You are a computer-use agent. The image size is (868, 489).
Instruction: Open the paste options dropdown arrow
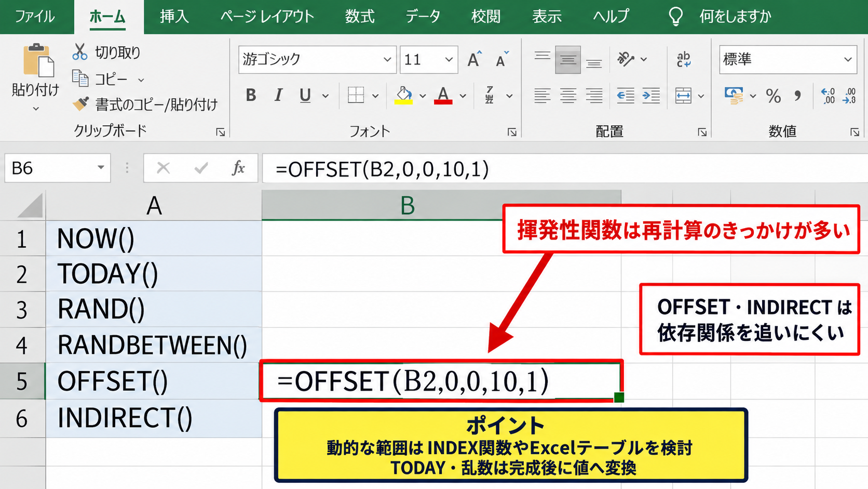click(x=36, y=109)
